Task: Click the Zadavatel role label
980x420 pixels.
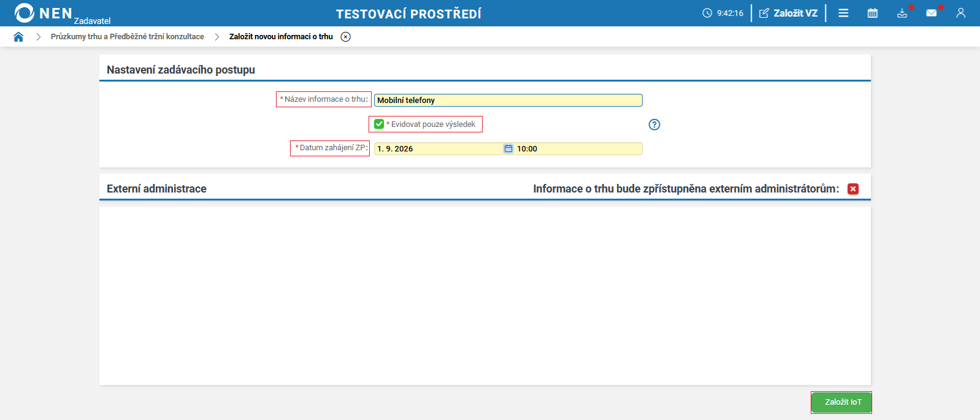Action: [x=92, y=21]
